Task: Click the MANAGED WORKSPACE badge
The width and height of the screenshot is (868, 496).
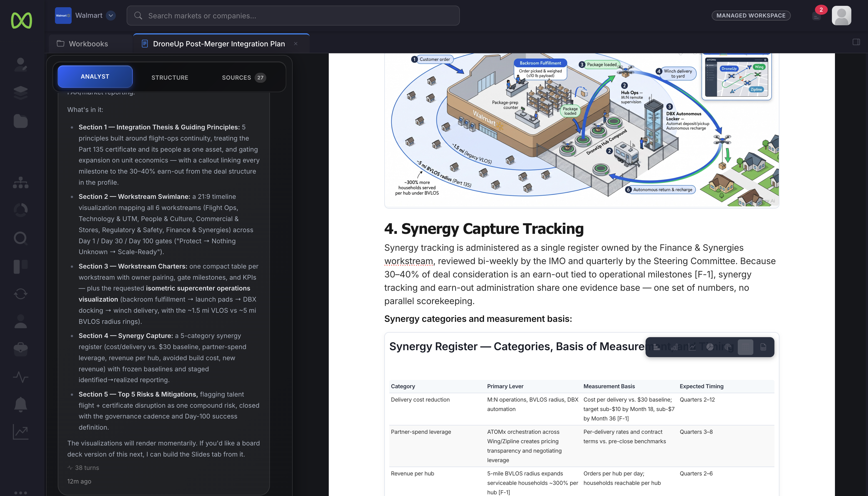Action: 751,15
